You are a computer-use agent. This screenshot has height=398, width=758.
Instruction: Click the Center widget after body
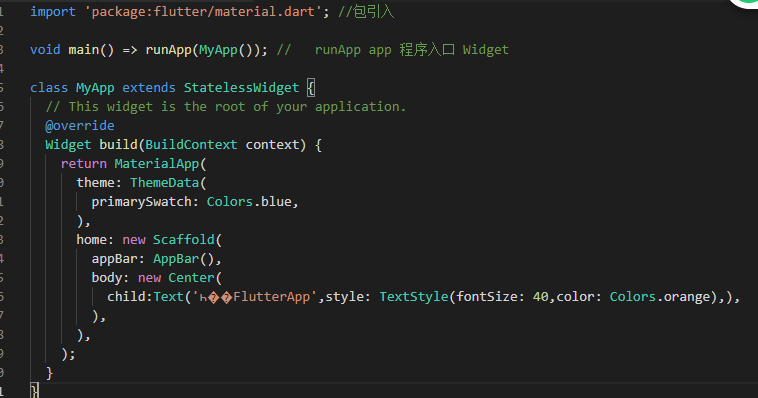tap(191, 278)
